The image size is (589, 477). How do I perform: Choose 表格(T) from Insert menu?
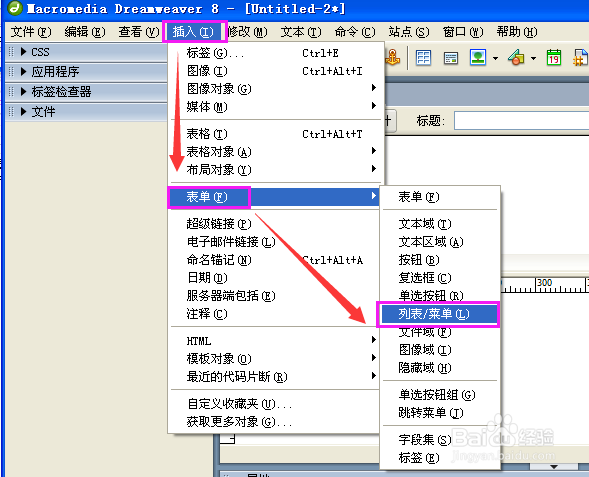point(276,134)
